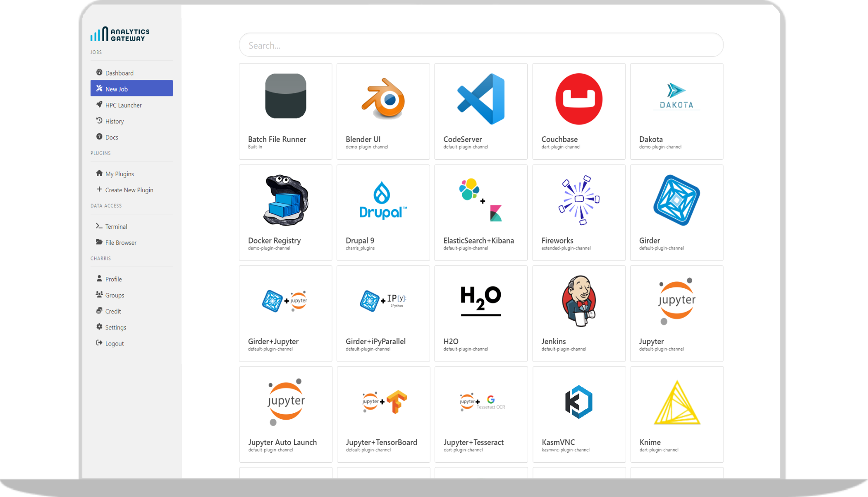The height and width of the screenshot is (497, 868).
Task: Click the Logout arrow icon
Action: point(99,343)
